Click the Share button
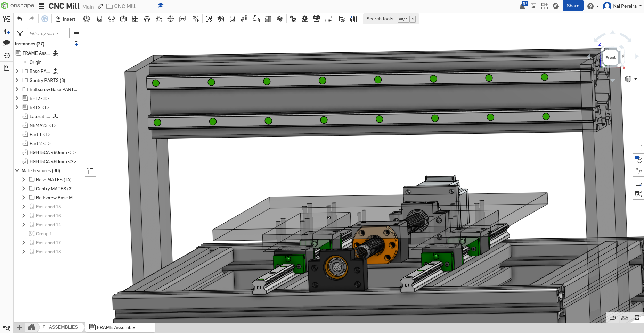The height and width of the screenshot is (333, 644). click(x=573, y=6)
